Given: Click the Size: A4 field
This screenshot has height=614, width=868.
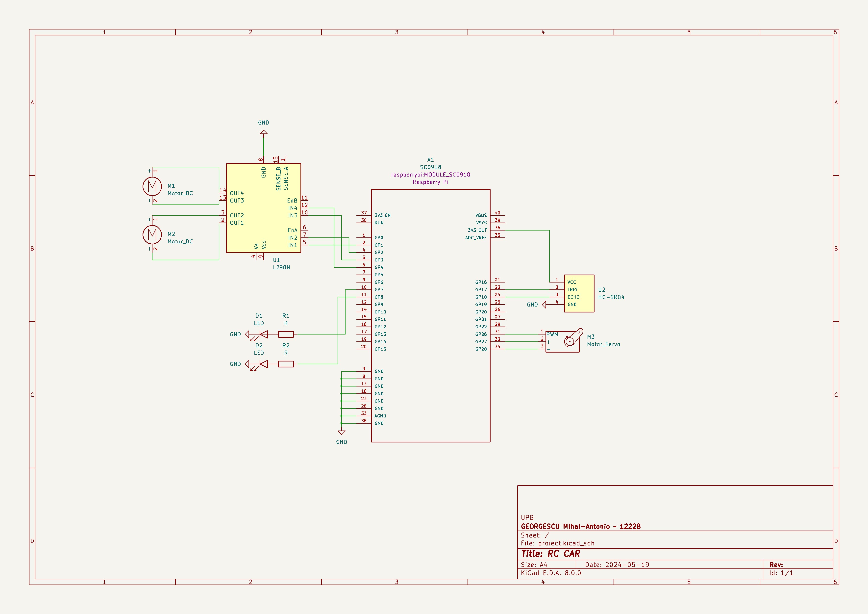Looking at the screenshot, I should click(534, 565).
